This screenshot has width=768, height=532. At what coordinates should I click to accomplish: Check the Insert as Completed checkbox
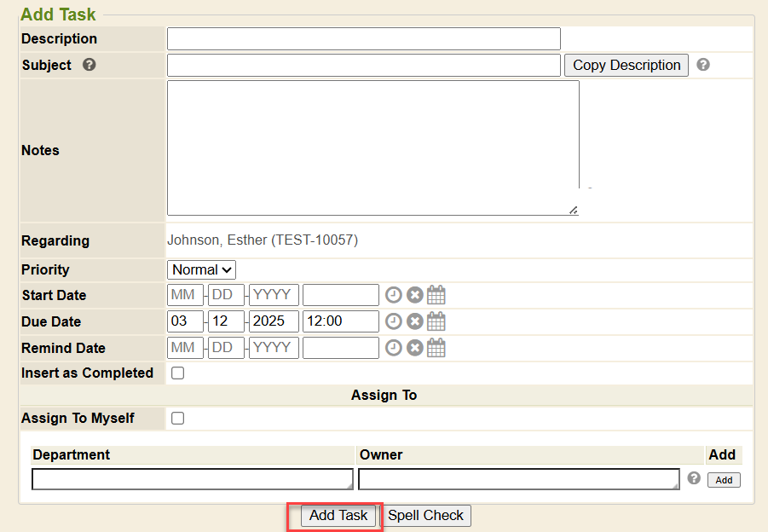click(x=178, y=373)
